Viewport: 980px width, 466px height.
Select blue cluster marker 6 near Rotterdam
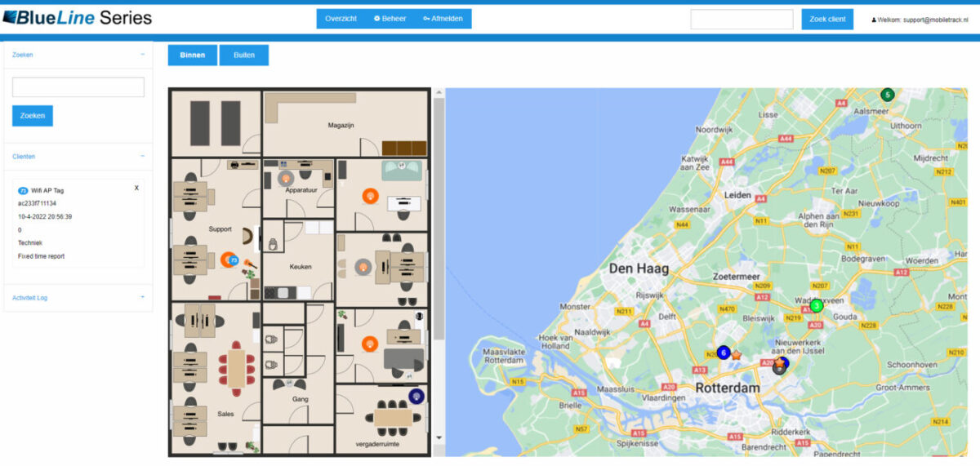pyautogui.click(x=723, y=353)
